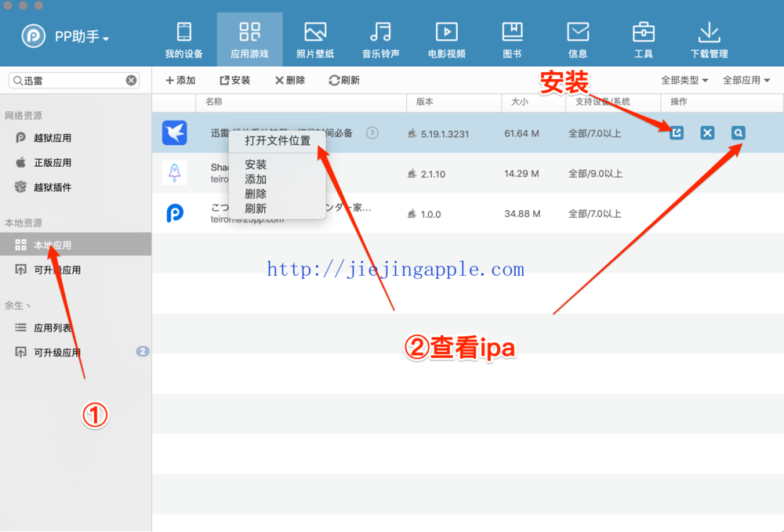Viewport: 784px width, 532px height.
Task: Expand the PP助手 dropdown menu
Action: 106,38
